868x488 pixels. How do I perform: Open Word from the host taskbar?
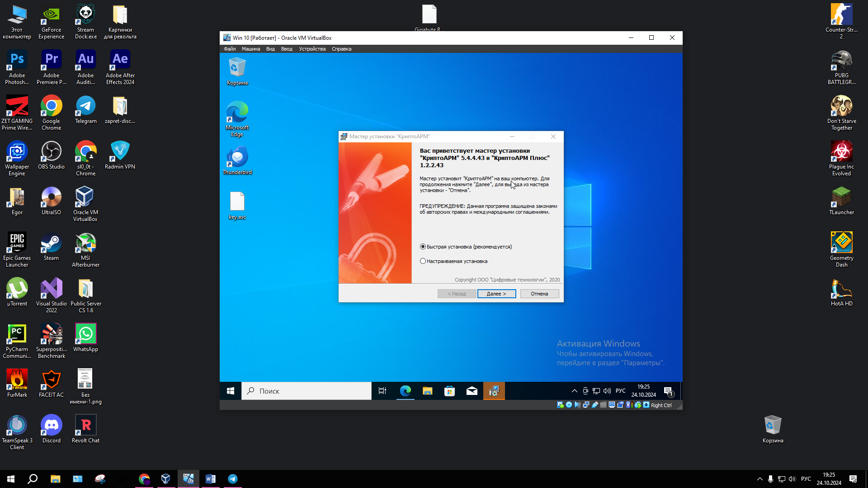(x=211, y=479)
